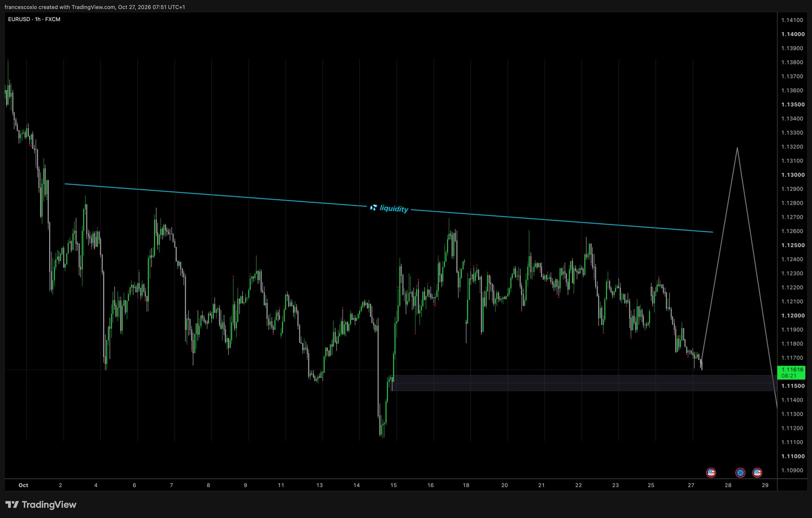Viewport: 812px width, 518px height.
Task: Click the 1.14100 price axis label
Action: (x=792, y=20)
